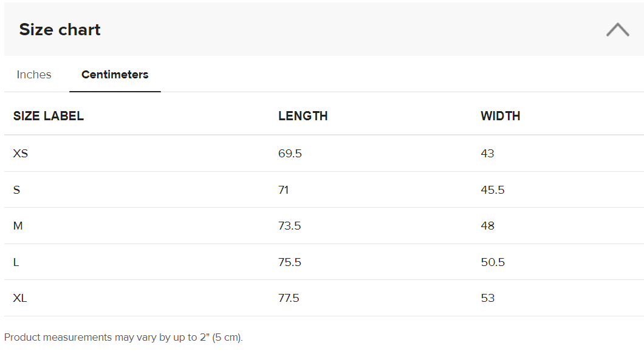Select the XL size row label
The height and width of the screenshot is (351, 644).
[20, 298]
